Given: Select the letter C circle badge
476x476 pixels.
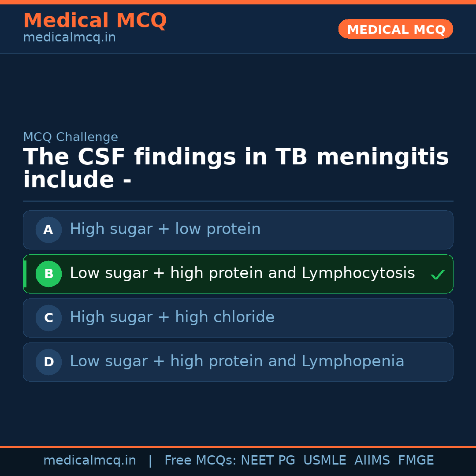Looking at the screenshot, I should coord(48,318).
